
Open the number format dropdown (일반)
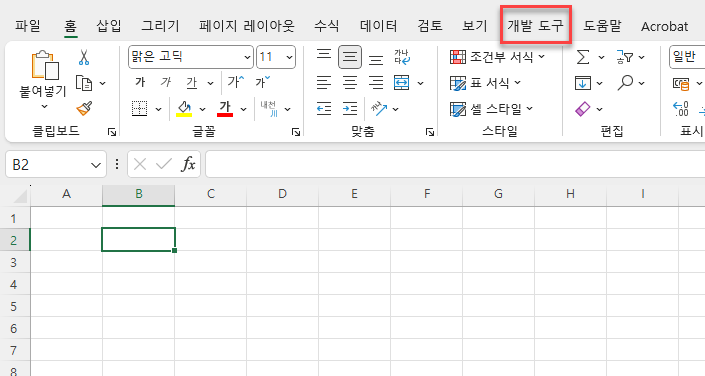[687, 57]
